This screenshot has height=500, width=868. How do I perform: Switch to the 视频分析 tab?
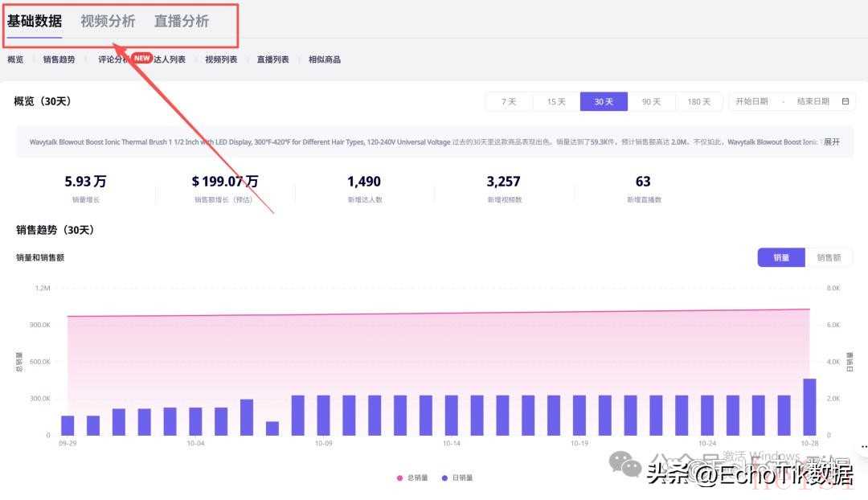[x=108, y=22]
